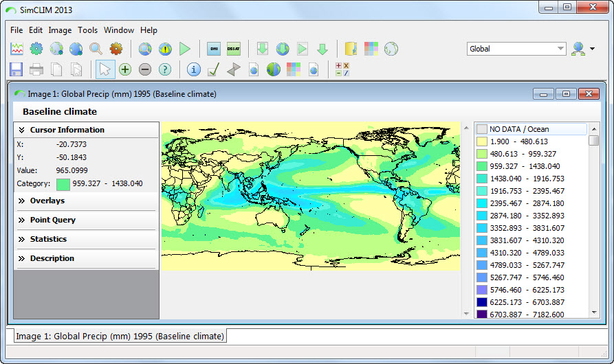This screenshot has width=614, height=364.
Task: Open the Tools menu
Action: click(87, 30)
